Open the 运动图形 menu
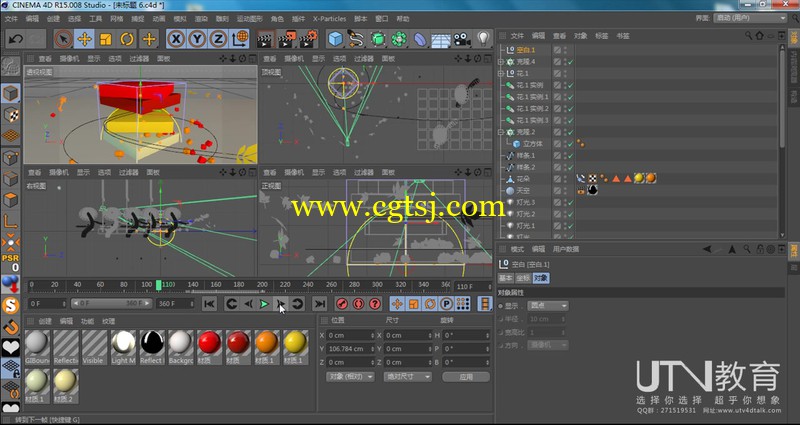 (249, 19)
